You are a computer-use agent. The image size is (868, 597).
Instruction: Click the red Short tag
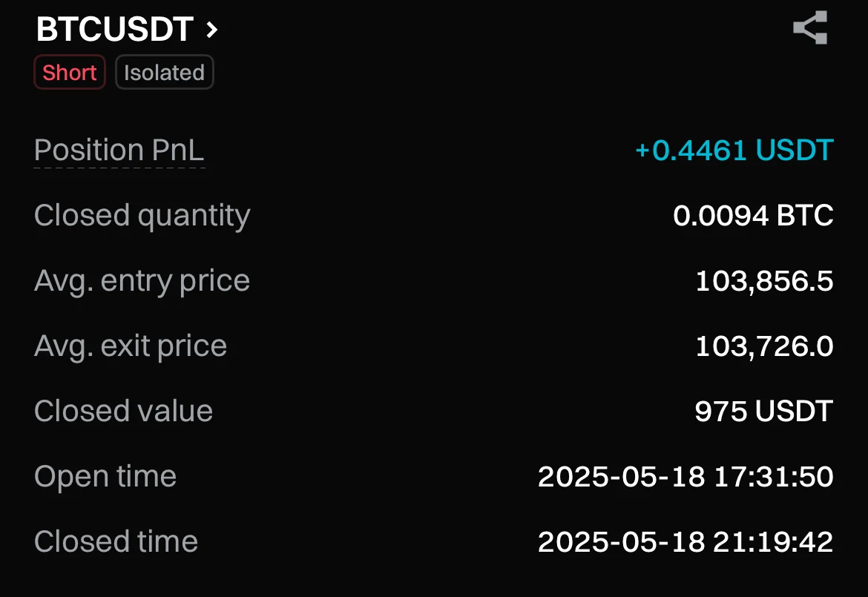click(x=70, y=73)
